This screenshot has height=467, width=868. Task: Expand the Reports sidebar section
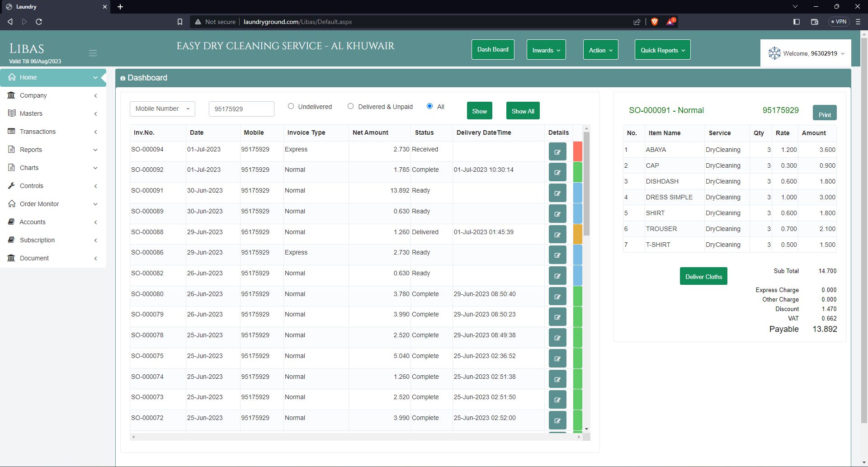[53, 150]
